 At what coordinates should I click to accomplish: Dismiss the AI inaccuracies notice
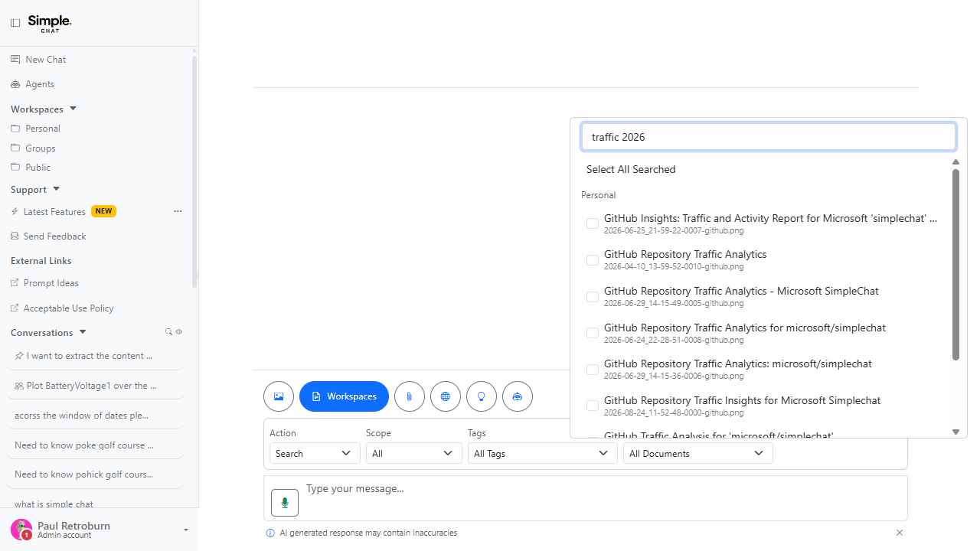pos(900,533)
